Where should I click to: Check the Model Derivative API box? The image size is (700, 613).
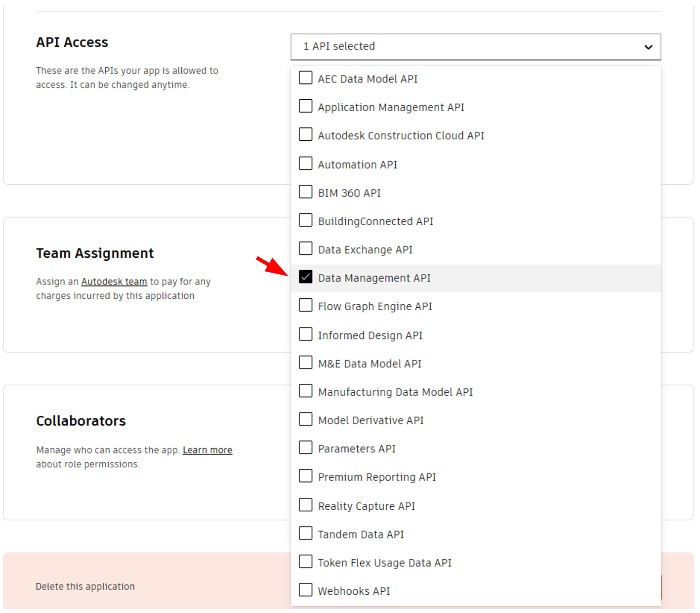tap(306, 420)
